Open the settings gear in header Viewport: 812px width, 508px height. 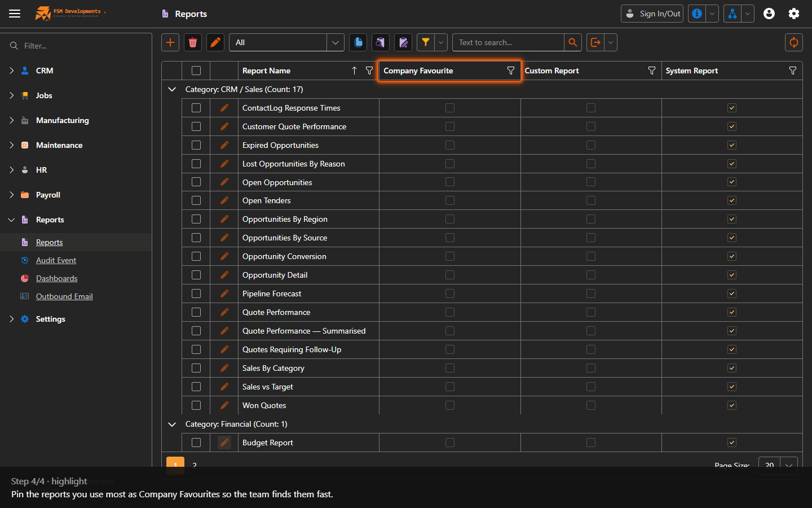tap(794, 14)
